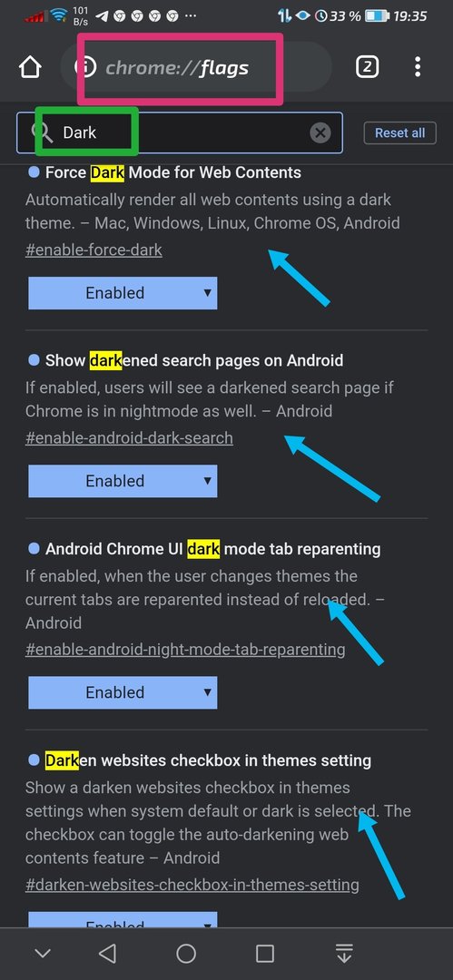Image resolution: width=453 pixels, height=980 pixels.
Task: Tap the Chrome home icon
Action: [30, 67]
